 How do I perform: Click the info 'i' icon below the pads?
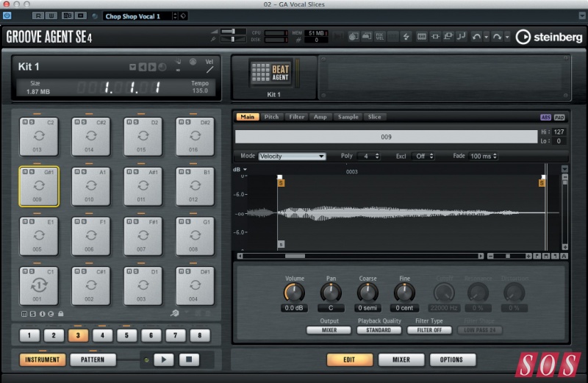(x=42, y=314)
